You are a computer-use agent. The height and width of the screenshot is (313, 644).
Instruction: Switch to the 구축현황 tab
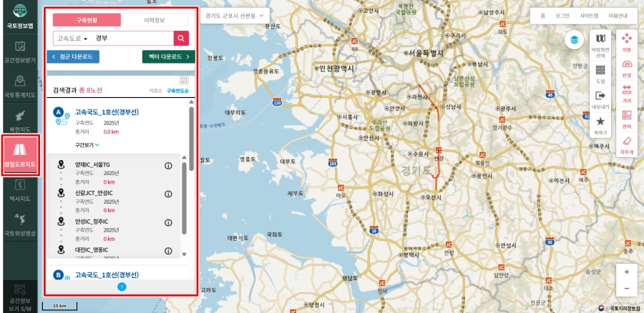coord(87,20)
